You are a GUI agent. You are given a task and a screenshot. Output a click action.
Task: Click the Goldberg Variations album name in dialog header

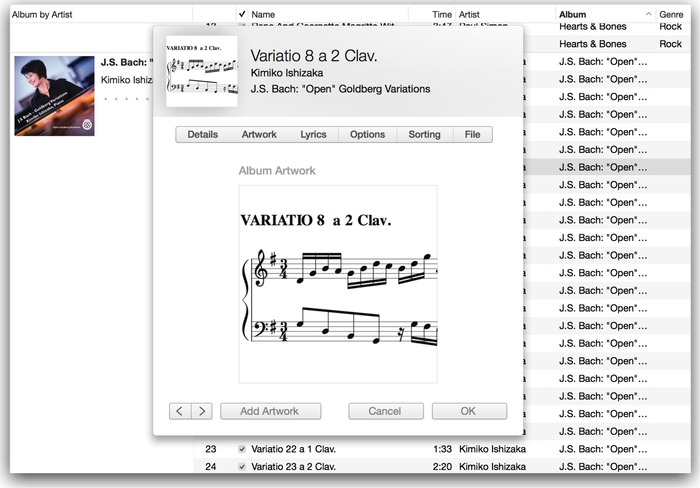[x=340, y=89]
